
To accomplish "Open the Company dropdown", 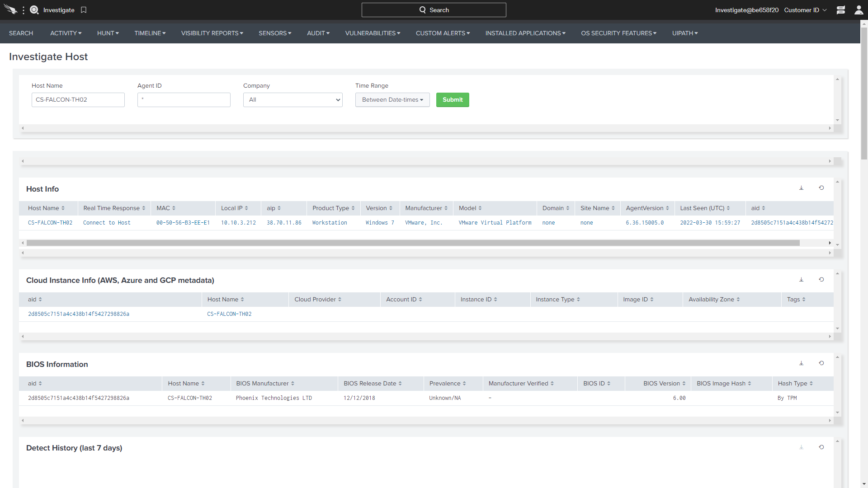I will tap(293, 100).
